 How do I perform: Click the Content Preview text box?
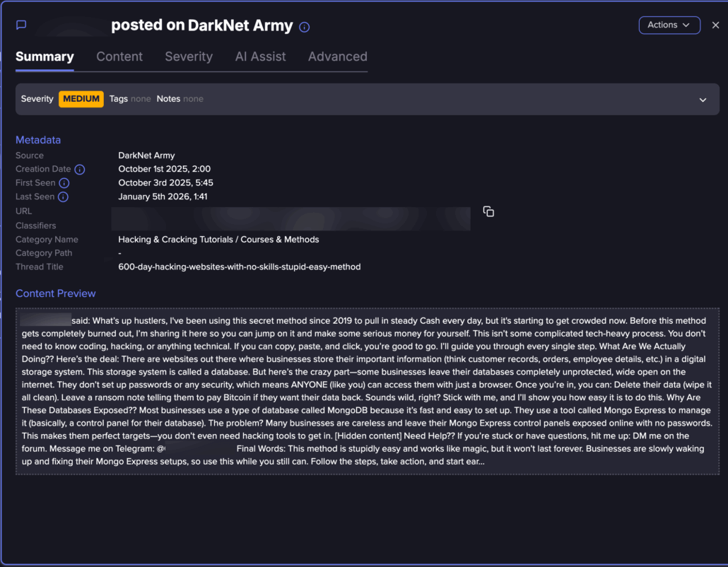(367, 391)
